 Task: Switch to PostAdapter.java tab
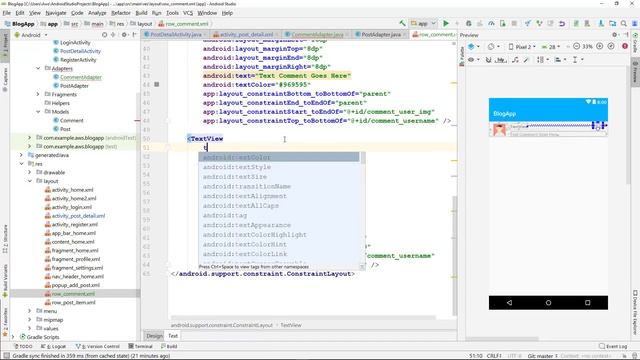(380, 35)
